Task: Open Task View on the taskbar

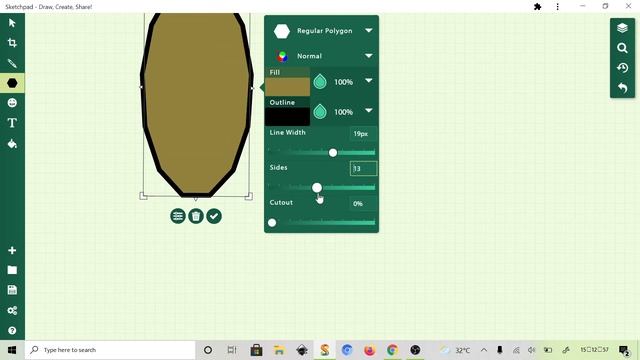Action: (x=232, y=350)
